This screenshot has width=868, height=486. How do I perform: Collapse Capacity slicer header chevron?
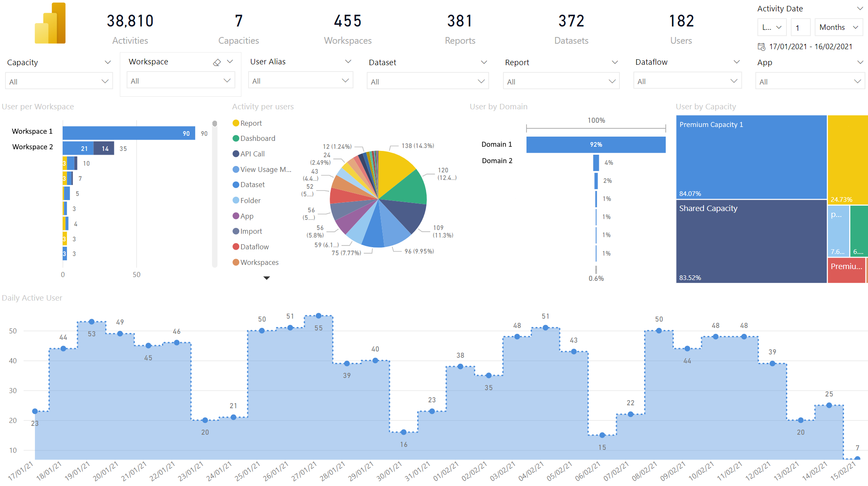tap(108, 62)
